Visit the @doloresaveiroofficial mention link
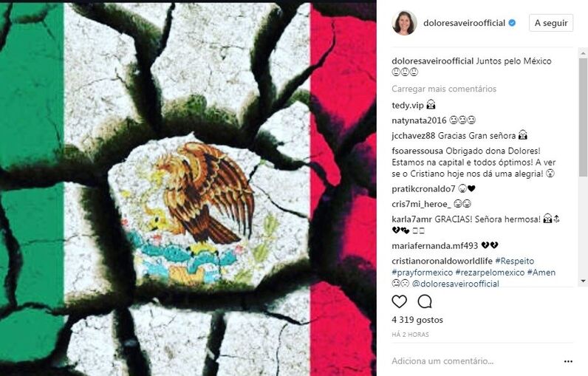Image resolution: width=588 pixels, height=376 pixels. point(455,284)
